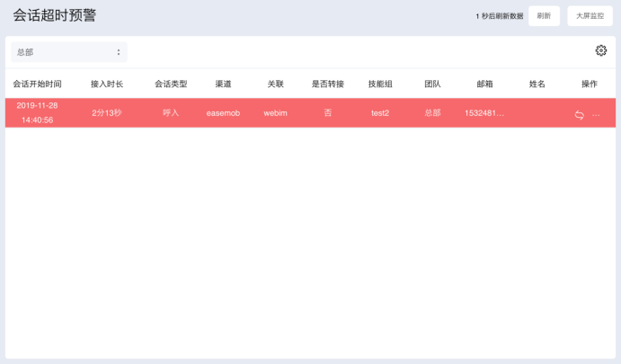Click the 邮箱 column header
621x364 pixels.
484,84
